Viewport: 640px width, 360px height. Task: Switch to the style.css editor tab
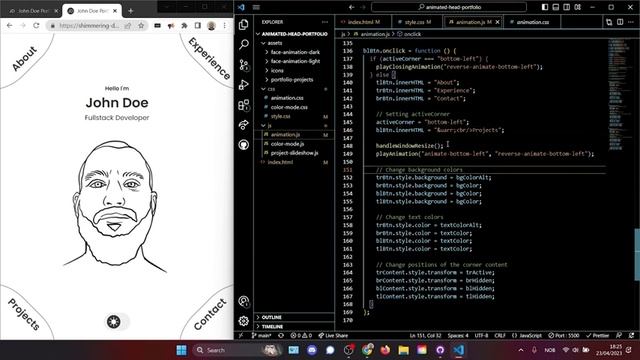(x=417, y=22)
